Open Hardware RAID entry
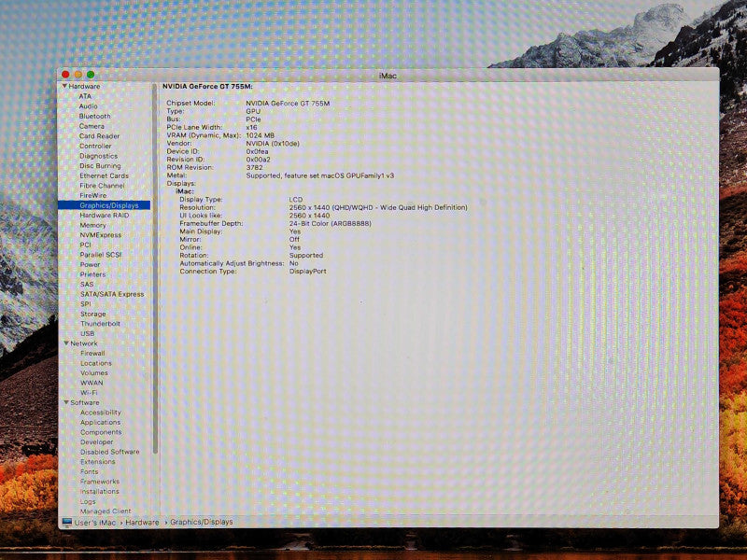 105,216
